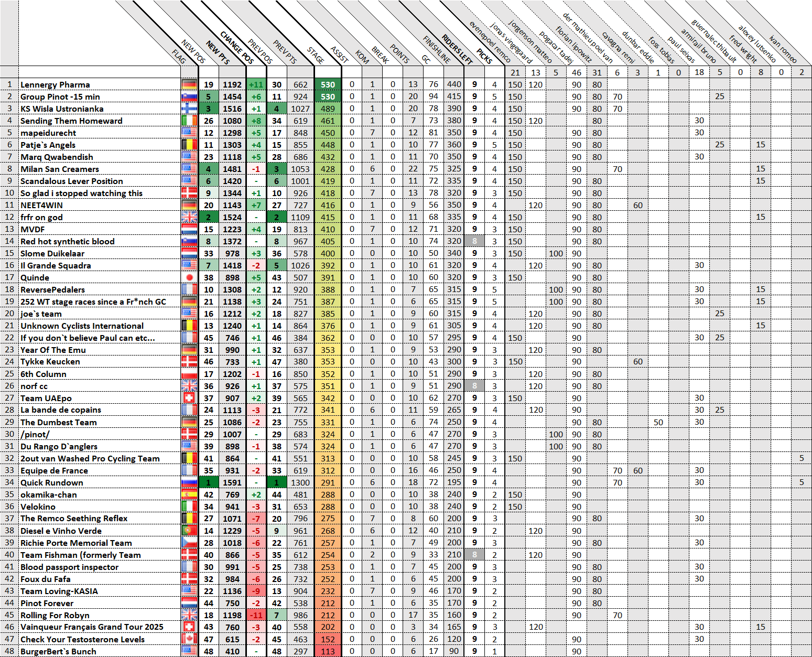This screenshot has height=657, width=812.
Task: Click the +11 position change for Lennergy Pharma
Action: [x=256, y=84]
